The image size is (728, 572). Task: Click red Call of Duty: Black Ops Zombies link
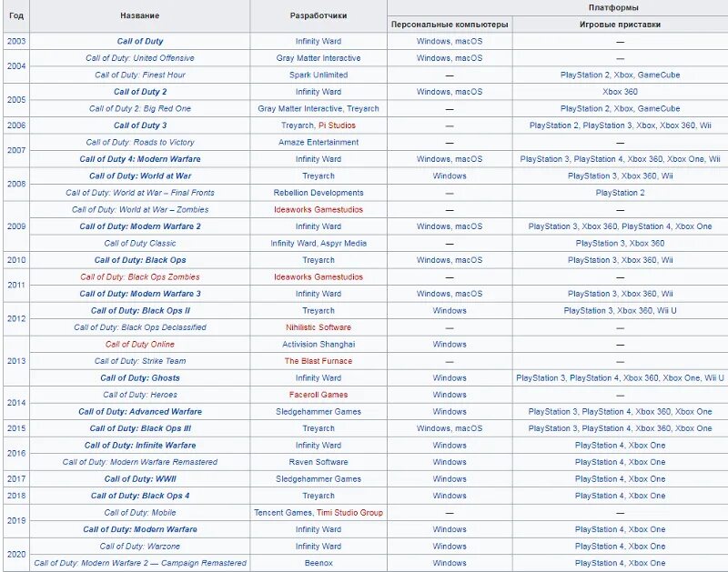click(x=140, y=277)
